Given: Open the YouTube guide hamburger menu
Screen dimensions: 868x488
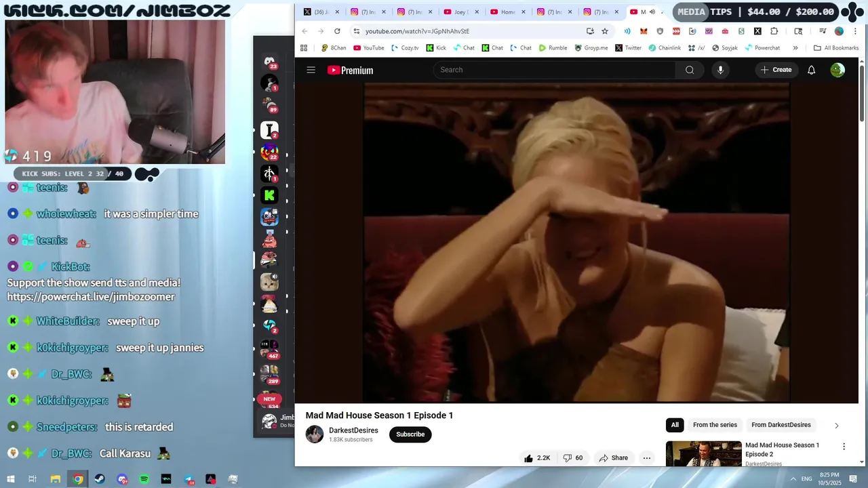Looking at the screenshot, I should (x=311, y=70).
